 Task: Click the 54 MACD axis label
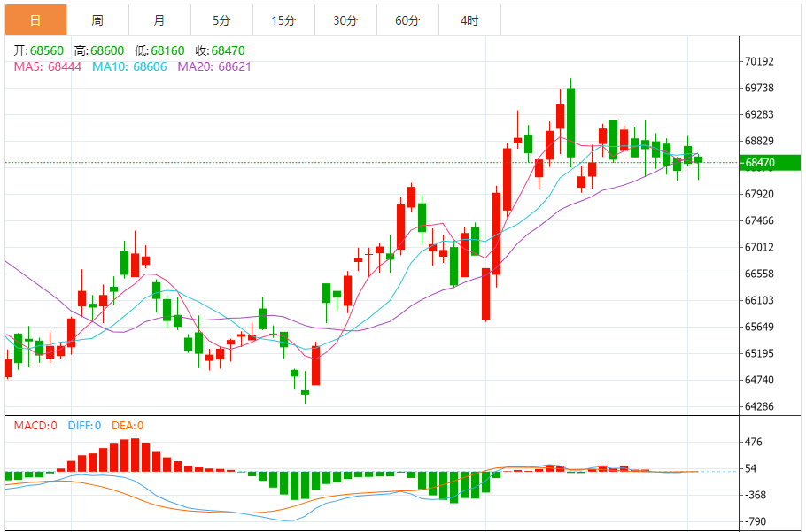(x=750, y=469)
